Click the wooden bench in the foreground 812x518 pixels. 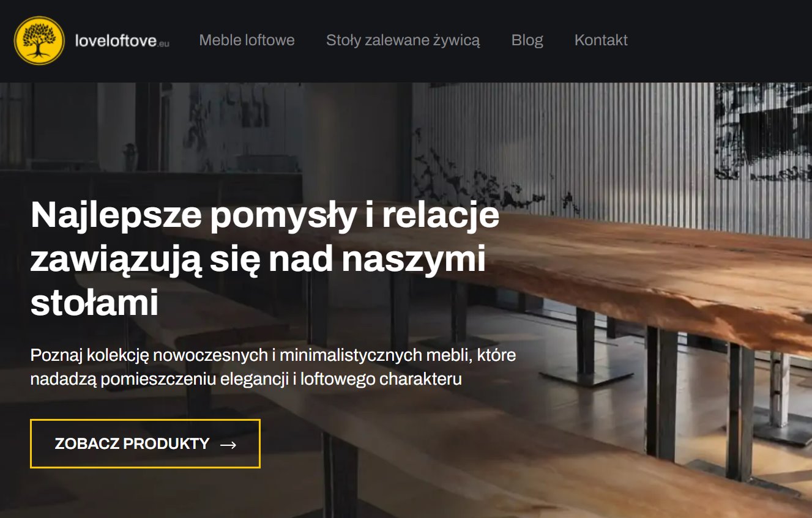point(428,453)
